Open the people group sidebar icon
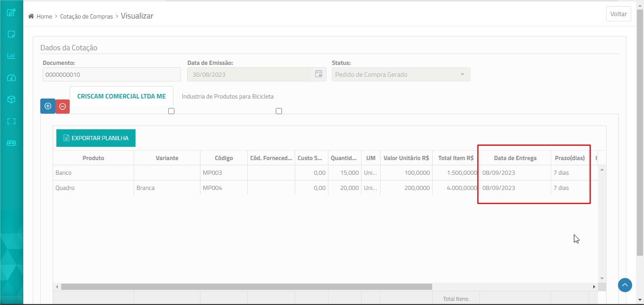 (x=11, y=143)
